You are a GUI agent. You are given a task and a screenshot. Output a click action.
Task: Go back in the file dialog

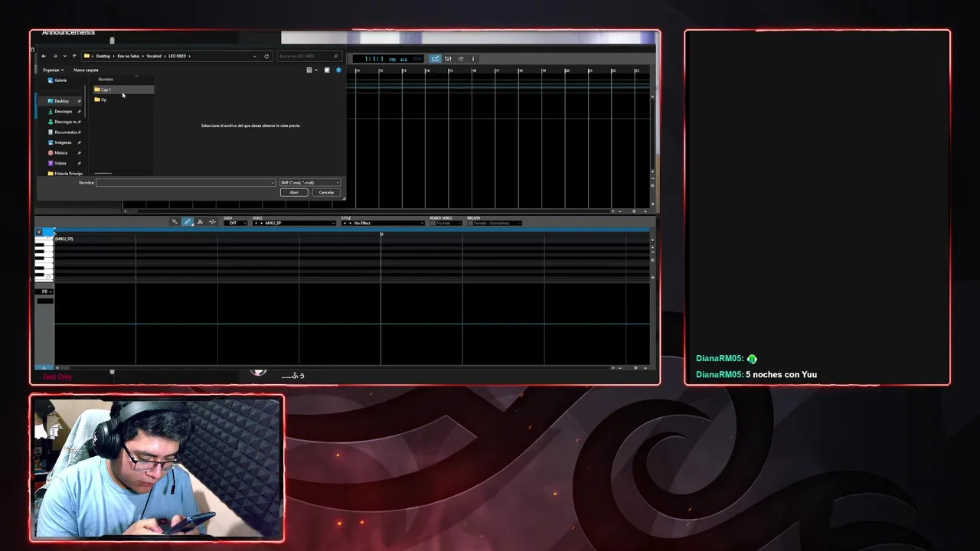coord(44,56)
